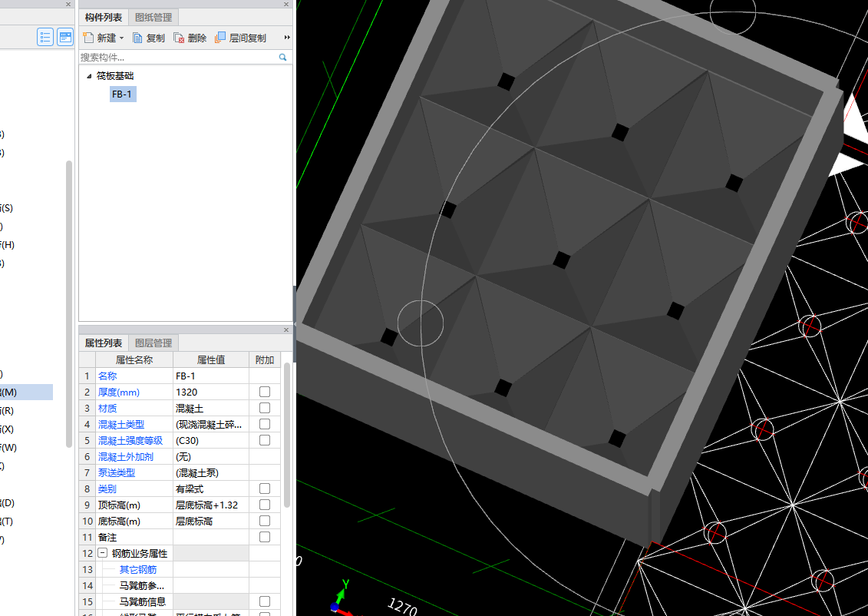Click the 属性值 column header
This screenshot has height=616, width=868.
click(211, 359)
